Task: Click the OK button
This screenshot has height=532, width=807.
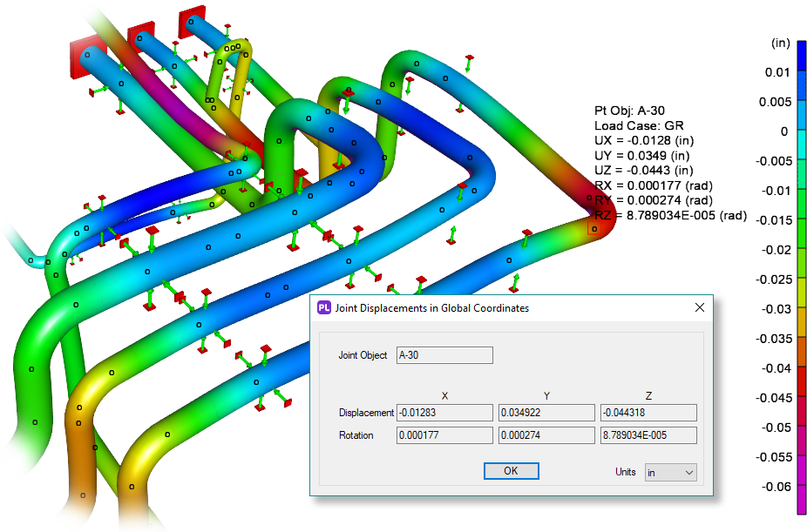Action: pos(511,470)
